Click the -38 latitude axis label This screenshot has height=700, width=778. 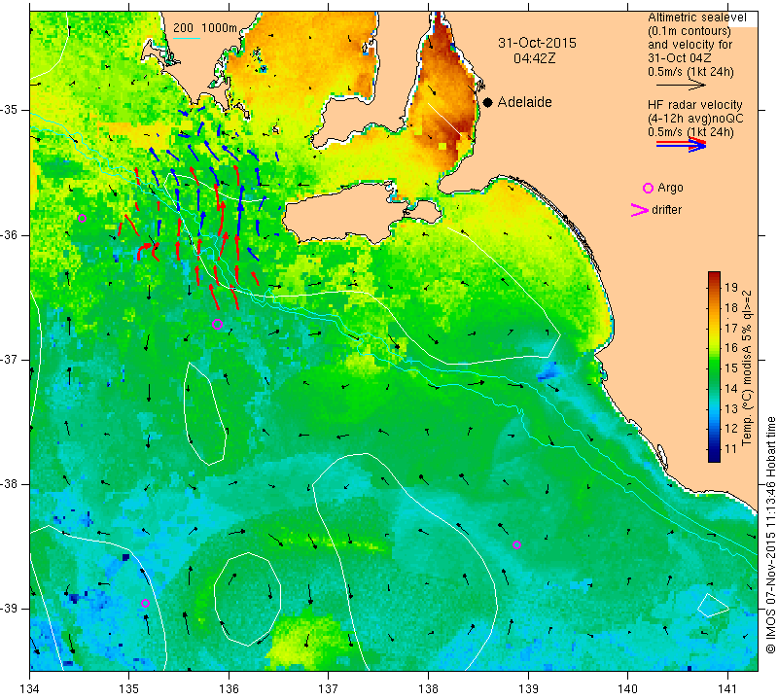(x=10, y=484)
